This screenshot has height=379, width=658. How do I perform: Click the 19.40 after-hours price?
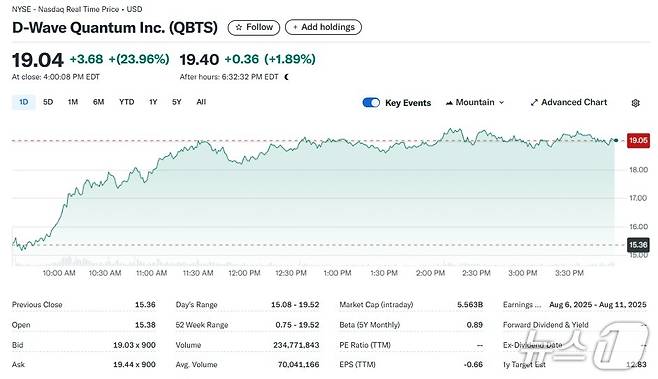coord(199,60)
